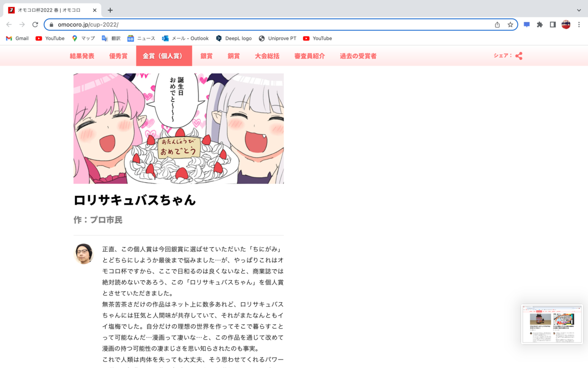
Task: Open the blue chat extension icon
Action: 527,25
